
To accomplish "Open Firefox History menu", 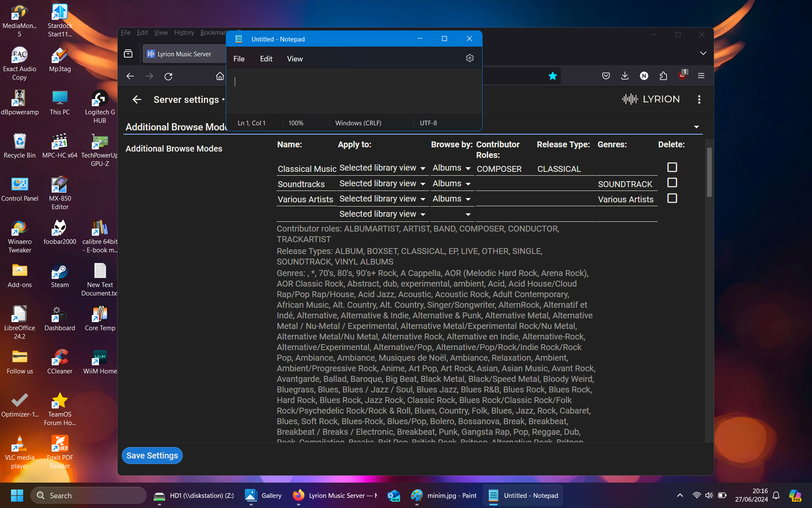I will click(184, 33).
